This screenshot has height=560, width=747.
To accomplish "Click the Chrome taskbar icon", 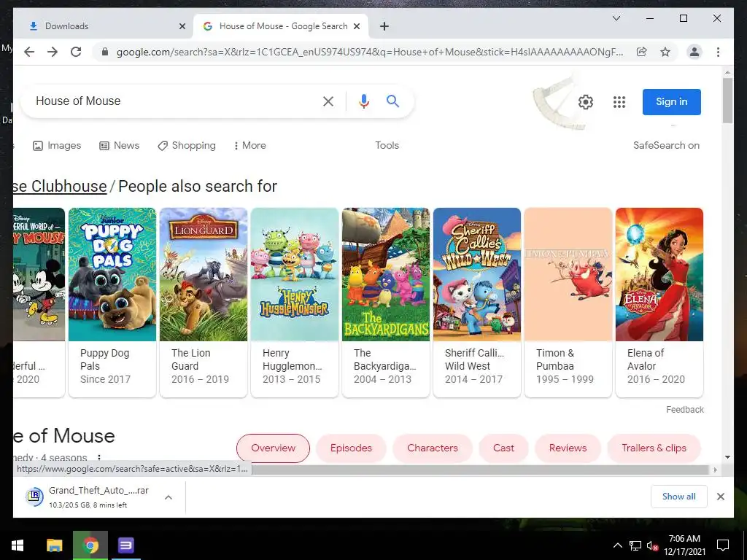I will click(x=90, y=545).
